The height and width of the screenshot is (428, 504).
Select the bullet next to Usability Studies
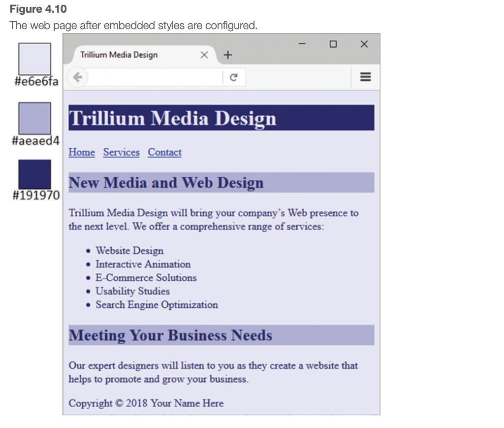[x=89, y=291]
